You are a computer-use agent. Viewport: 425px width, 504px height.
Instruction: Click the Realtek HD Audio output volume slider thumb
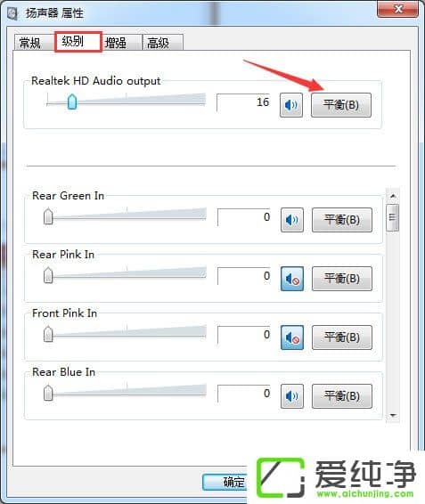point(72,102)
